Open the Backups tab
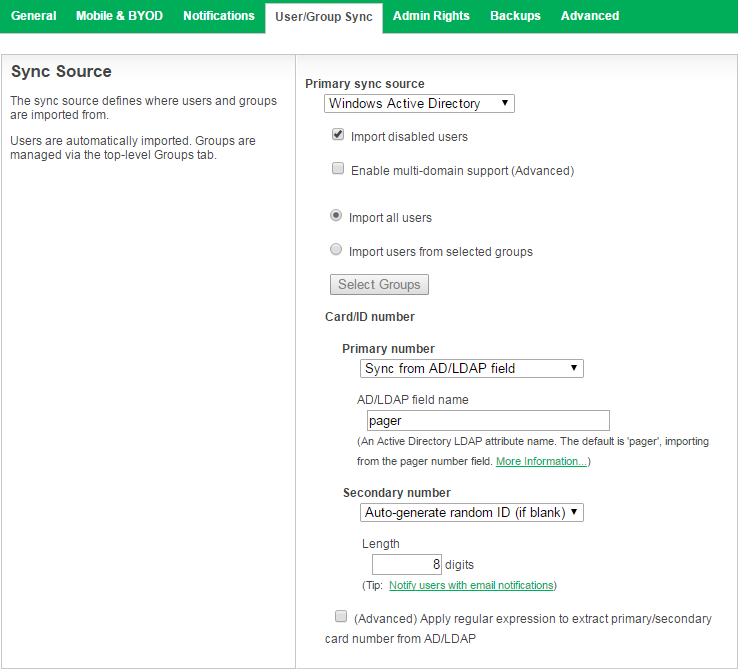Image resolution: width=738 pixels, height=669 pixels. [x=515, y=16]
